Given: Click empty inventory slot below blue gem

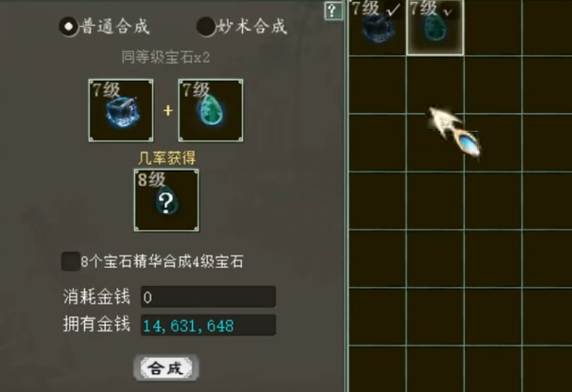Looking at the screenshot, I should (378, 85).
